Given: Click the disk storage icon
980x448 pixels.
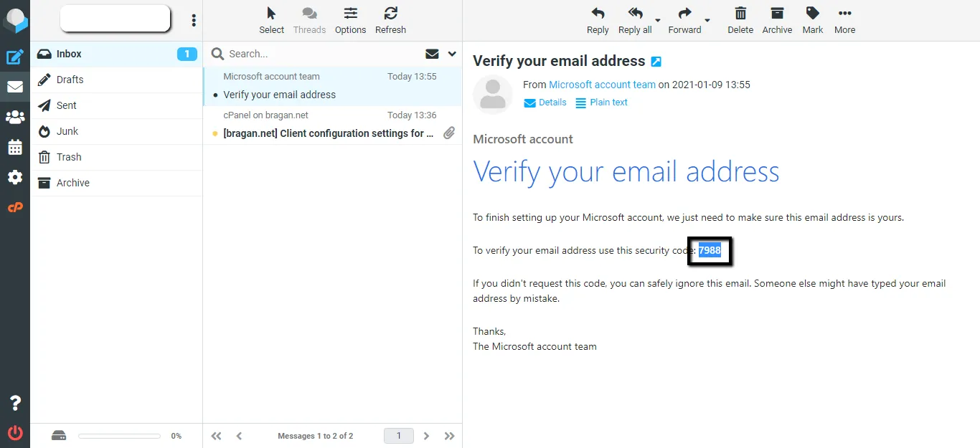Looking at the screenshot, I should [x=59, y=436].
